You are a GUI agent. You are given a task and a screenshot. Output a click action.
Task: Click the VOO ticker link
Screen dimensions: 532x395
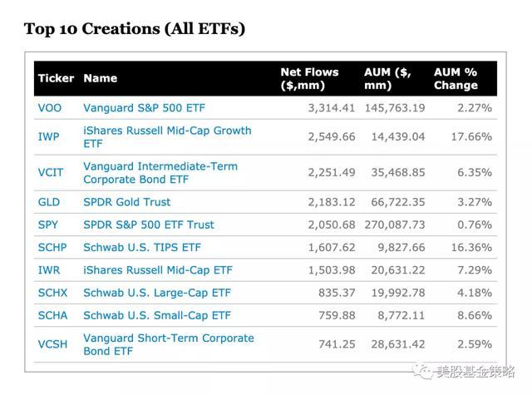[x=49, y=108]
